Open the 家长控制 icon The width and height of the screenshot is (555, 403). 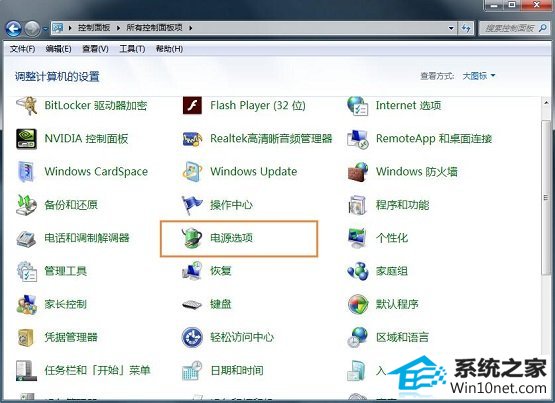coord(27,304)
